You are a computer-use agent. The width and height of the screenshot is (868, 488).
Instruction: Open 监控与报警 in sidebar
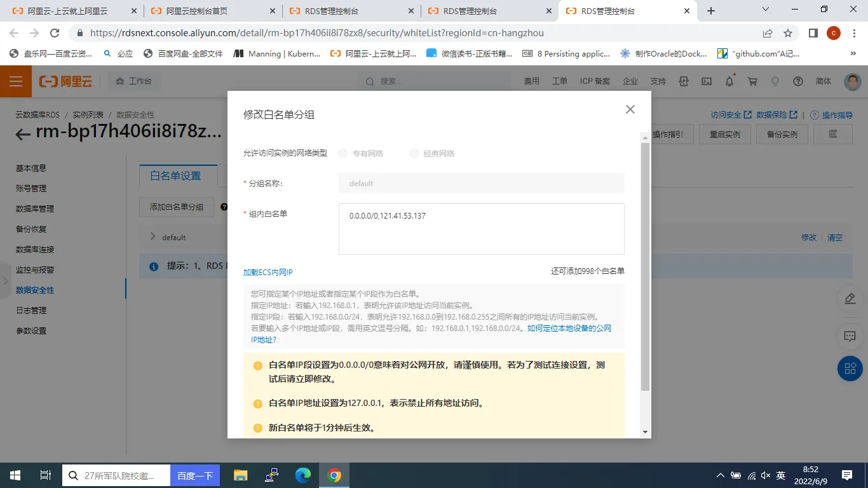click(x=35, y=269)
